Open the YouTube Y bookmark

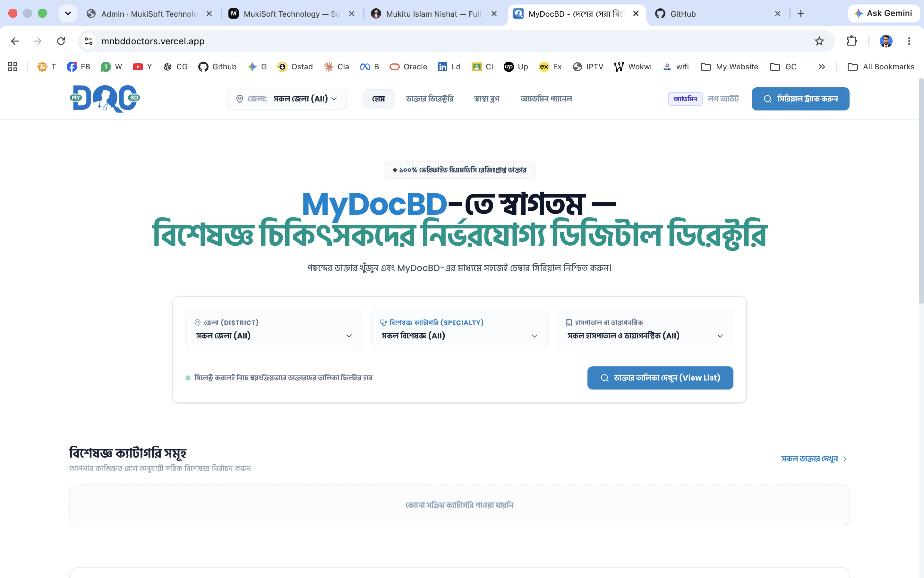click(x=142, y=66)
